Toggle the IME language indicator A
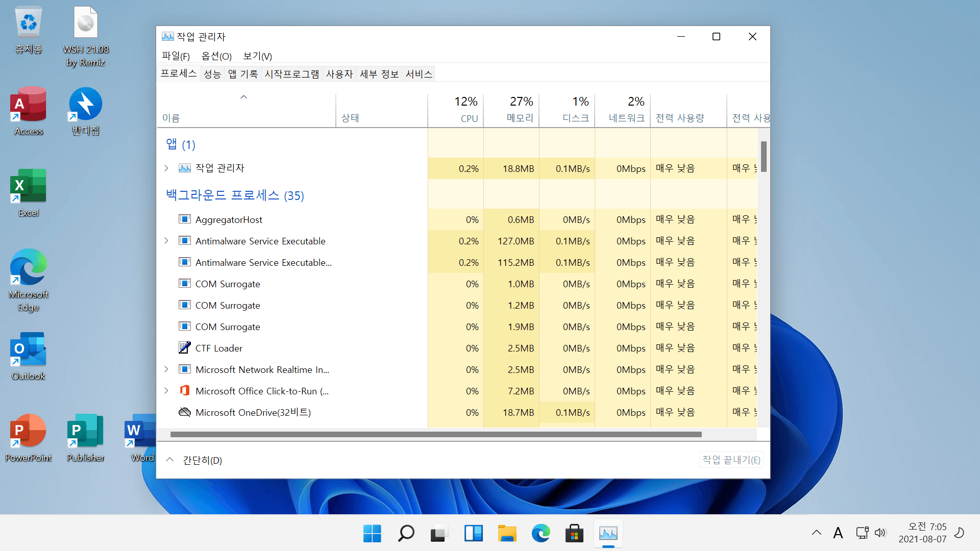Viewport: 980px width, 551px height. (x=838, y=533)
